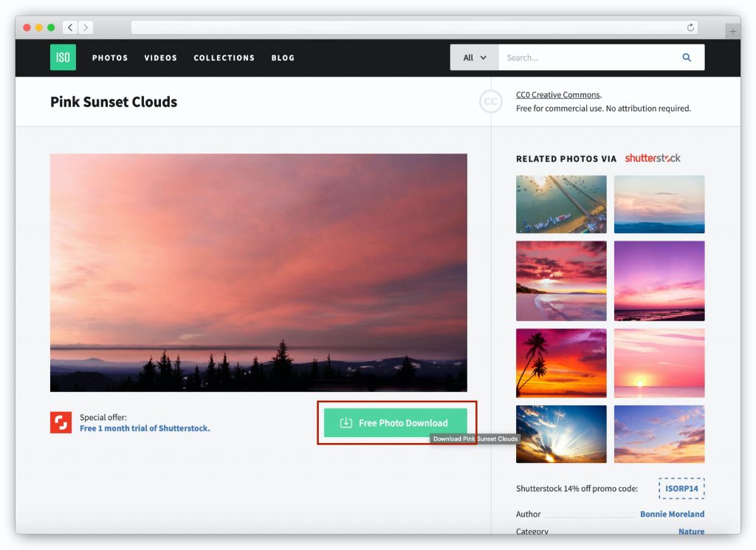Viewport: 756px width, 550px height.
Task: Open the purple sky shoreline thumbnail
Action: [x=659, y=281]
